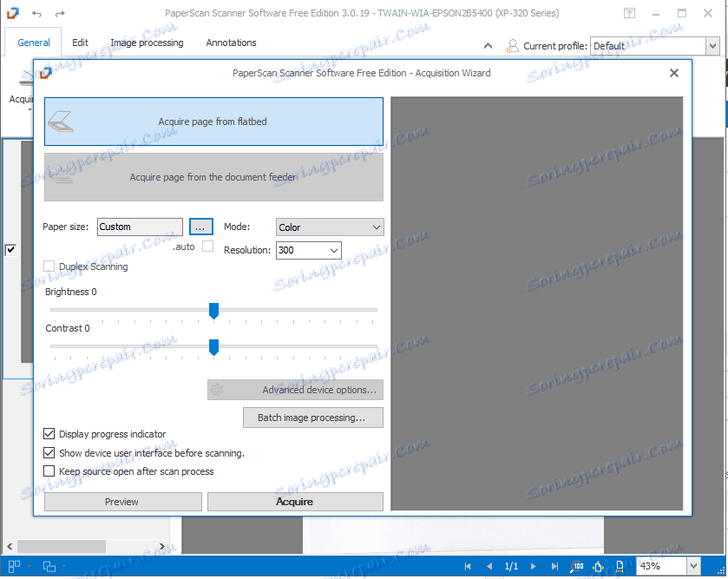Open the Edit tab
This screenshot has height=579, width=728.
pyautogui.click(x=80, y=43)
